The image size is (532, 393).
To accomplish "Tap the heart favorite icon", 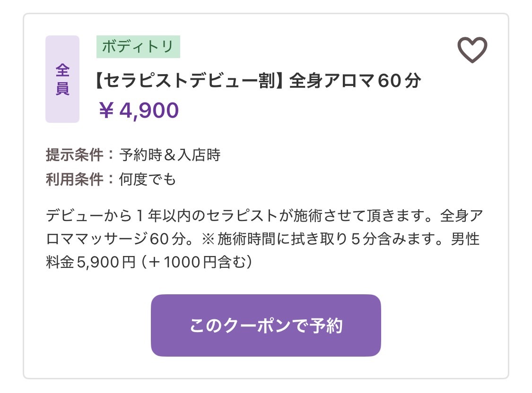I will click(472, 50).
